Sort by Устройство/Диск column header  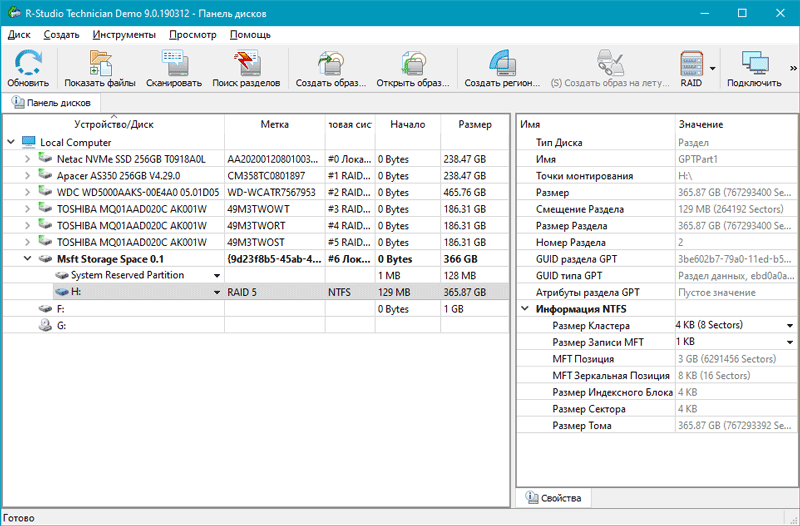[x=113, y=124]
